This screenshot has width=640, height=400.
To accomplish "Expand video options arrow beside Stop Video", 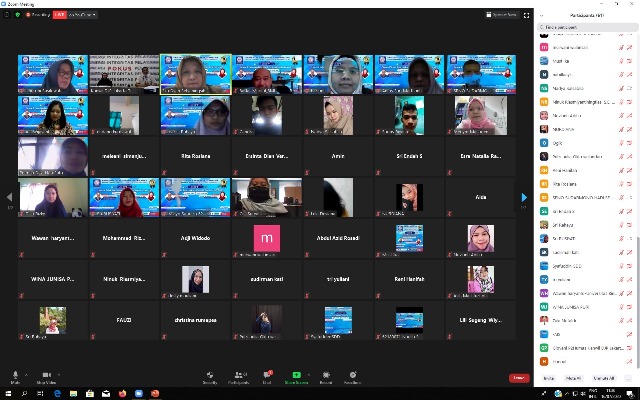I will [59, 374].
